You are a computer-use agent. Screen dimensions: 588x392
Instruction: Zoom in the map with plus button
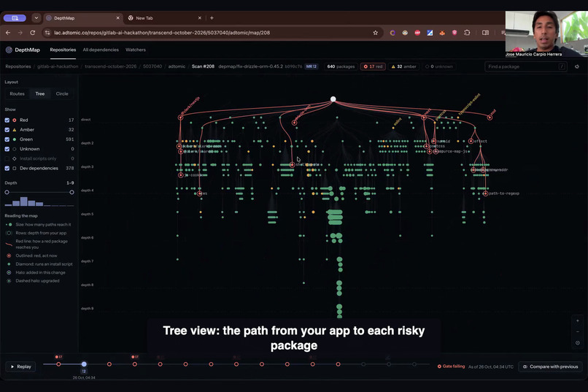point(578,320)
